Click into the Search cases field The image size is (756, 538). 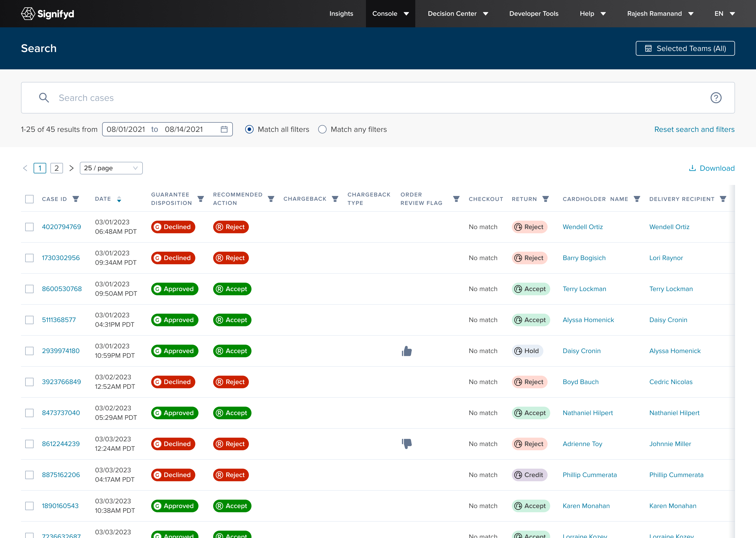378,98
